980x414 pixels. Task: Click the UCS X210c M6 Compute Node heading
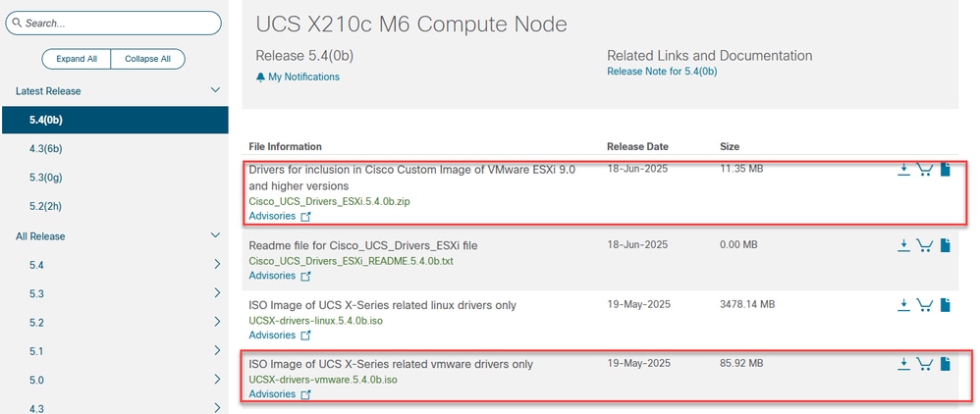click(x=411, y=25)
